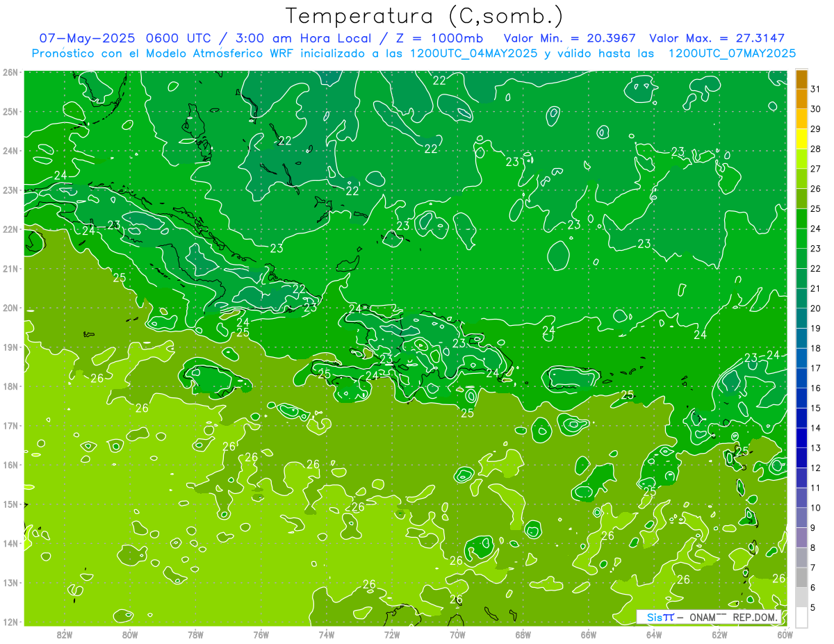Click the latitude axis label "26N"
The width and height of the screenshot is (834, 644).
(10, 72)
